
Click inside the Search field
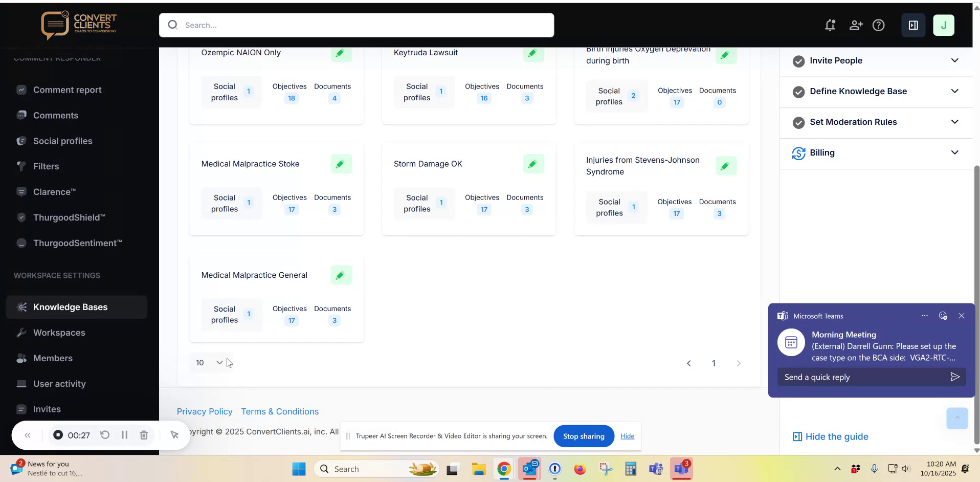356,25
